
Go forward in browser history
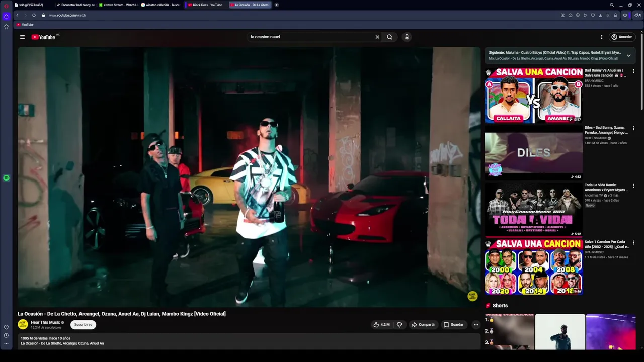pyautogui.click(x=26, y=15)
